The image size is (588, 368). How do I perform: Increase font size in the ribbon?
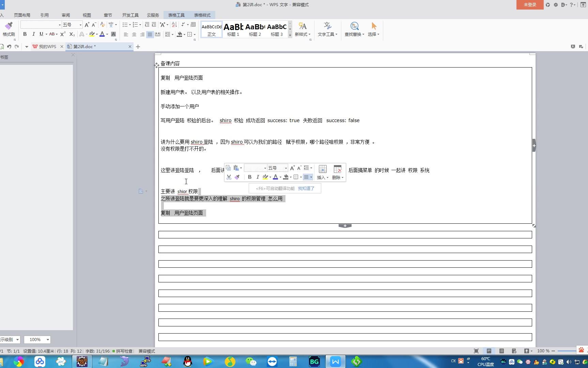tap(87, 25)
